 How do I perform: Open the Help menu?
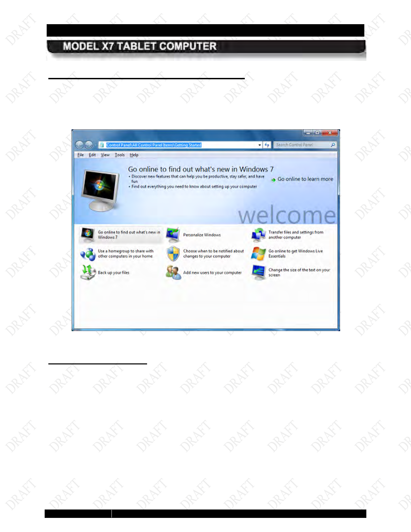coord(134,155)
